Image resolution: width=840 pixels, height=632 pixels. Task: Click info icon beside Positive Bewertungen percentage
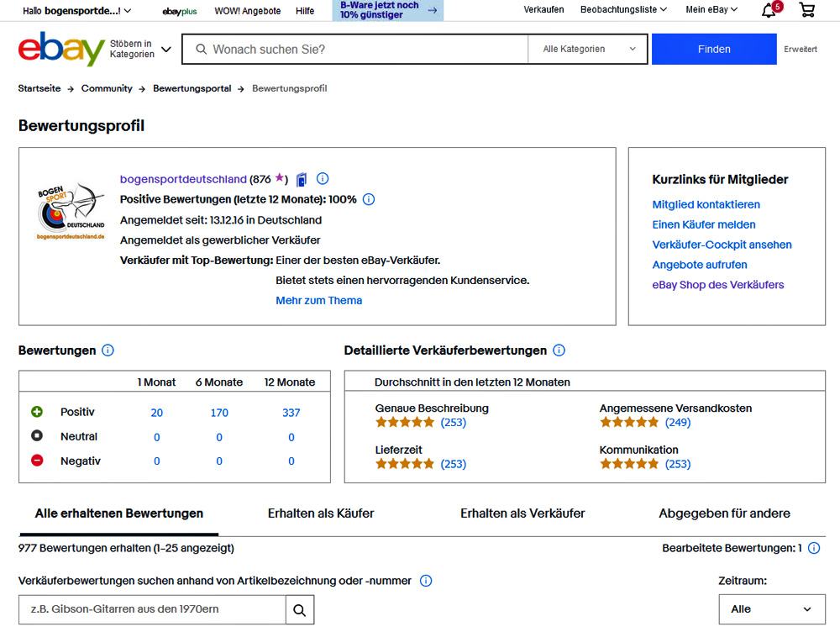pos(368,199)
